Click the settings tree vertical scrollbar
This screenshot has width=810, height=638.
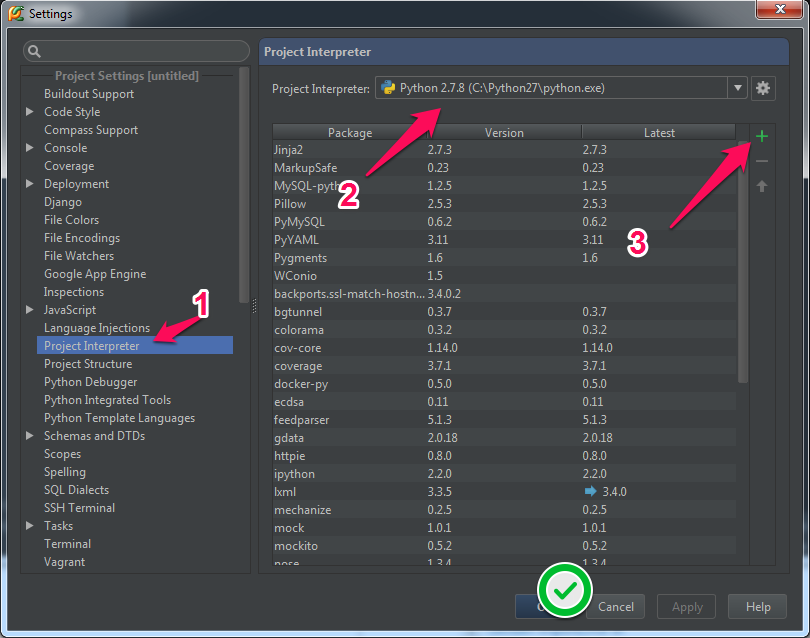[x=244, y=184]
